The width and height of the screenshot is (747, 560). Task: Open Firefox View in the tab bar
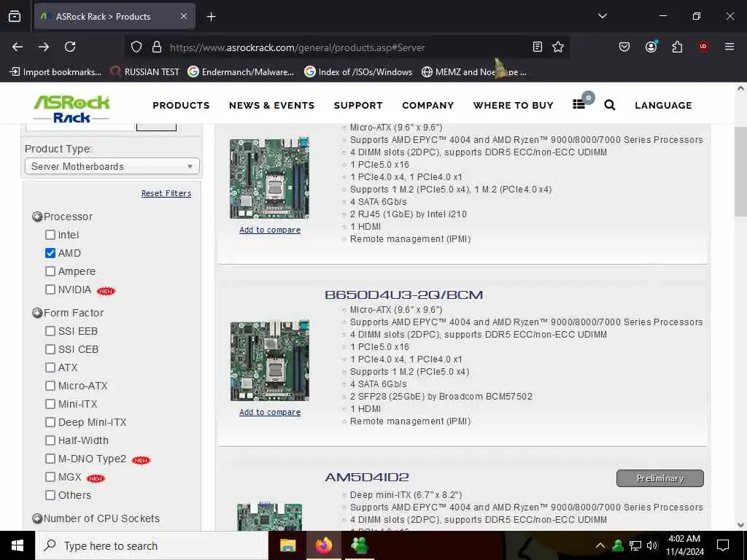[x=15, y=16]
